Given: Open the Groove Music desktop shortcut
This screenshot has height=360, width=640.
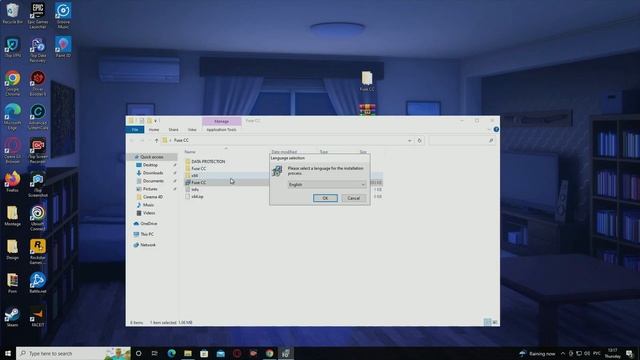Looking at the screenshot, I should coord(63,16).
